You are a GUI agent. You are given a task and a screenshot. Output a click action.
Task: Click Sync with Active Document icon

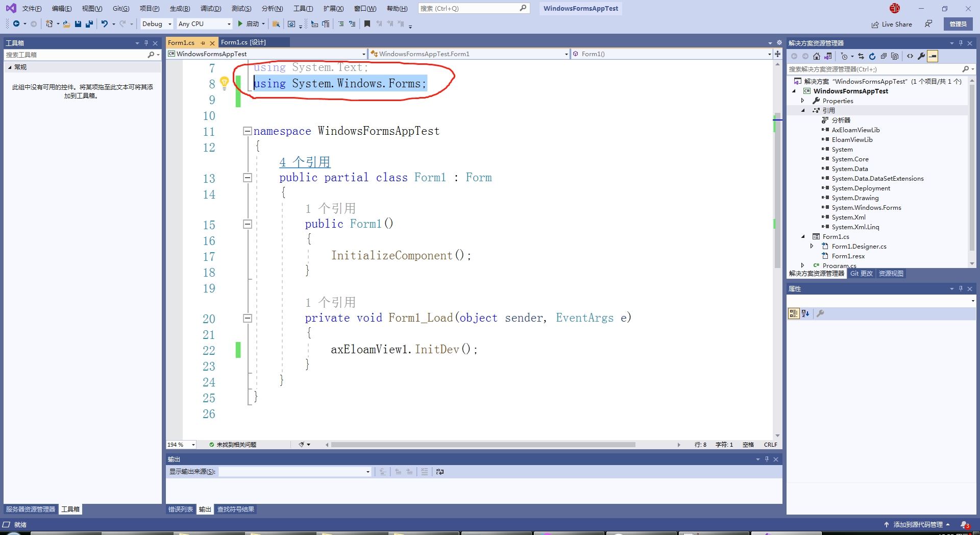pos(861,56)
